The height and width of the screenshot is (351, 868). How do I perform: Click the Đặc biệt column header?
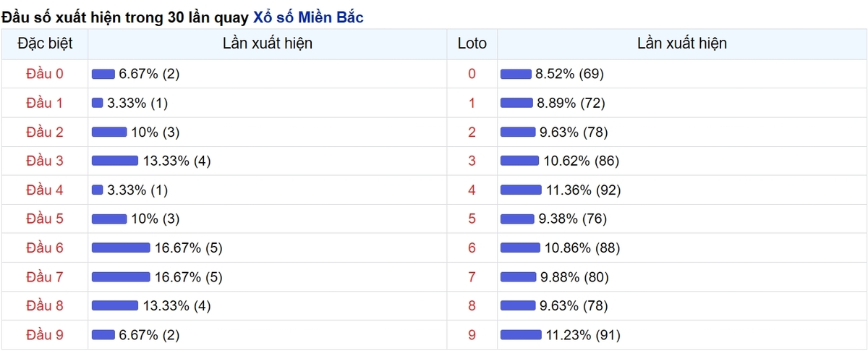[x=45, y=43]
